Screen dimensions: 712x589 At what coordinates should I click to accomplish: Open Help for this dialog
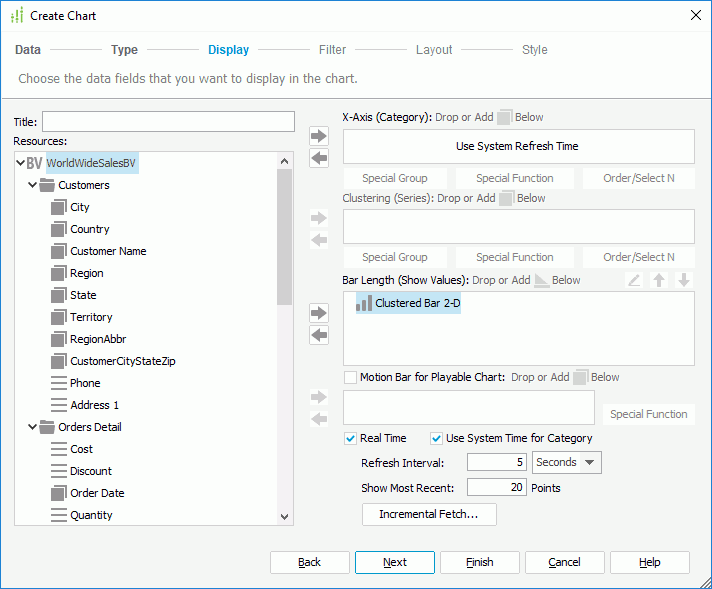pos(650,562)
